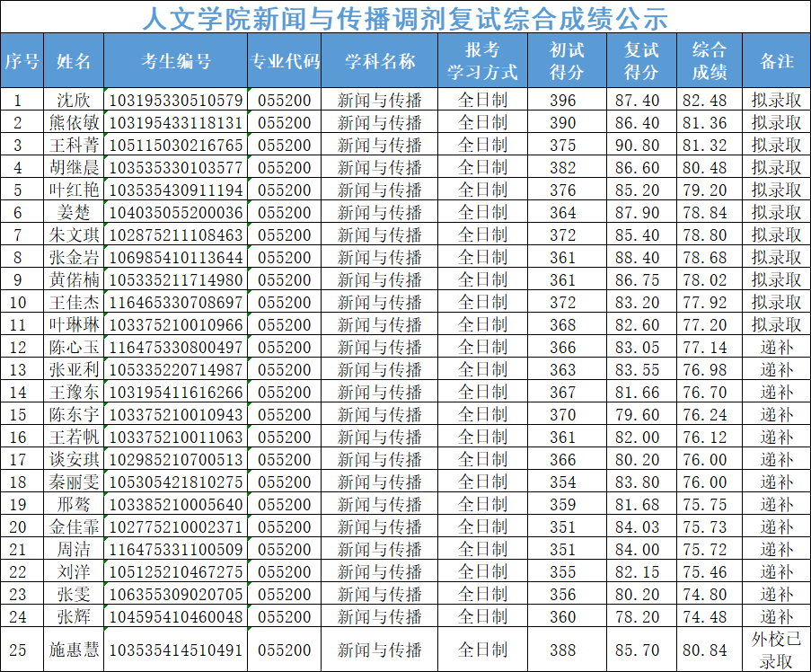Click the 备注 column header
The image size is (811, 672).
tap(777, 61)
